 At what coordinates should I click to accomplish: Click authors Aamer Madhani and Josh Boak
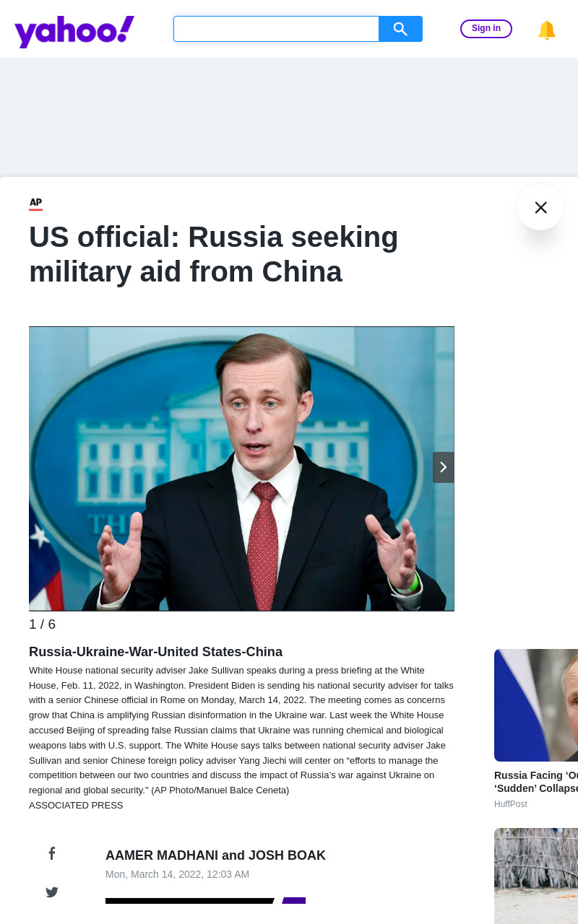pos(215,855)
